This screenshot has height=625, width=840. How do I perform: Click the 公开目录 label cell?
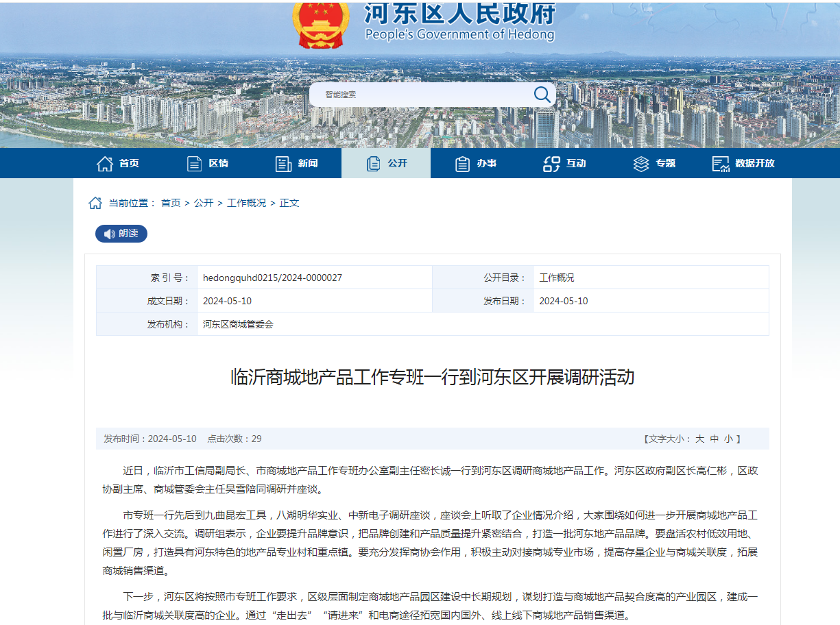click(x=483, y=278)
